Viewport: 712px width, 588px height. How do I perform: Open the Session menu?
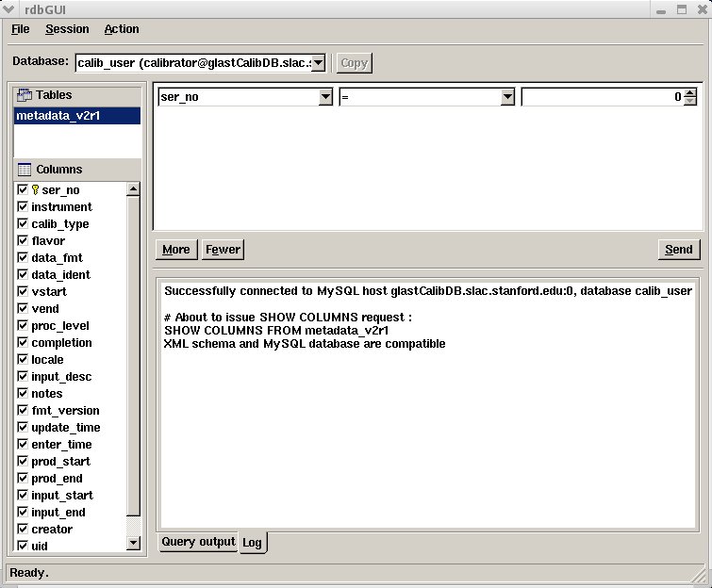67,29
